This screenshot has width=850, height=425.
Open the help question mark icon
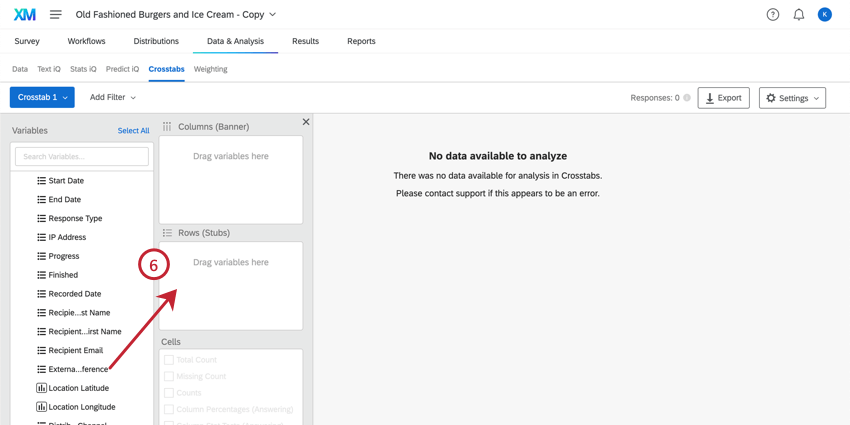773,15
